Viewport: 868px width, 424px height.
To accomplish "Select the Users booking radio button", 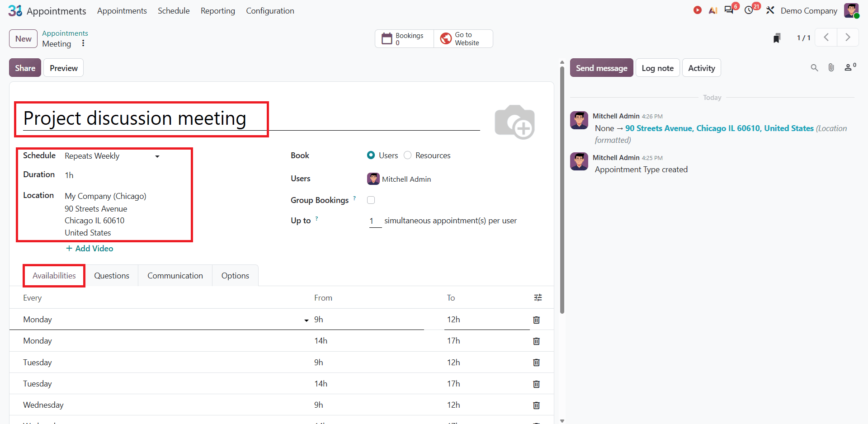I will click(371, 155).
